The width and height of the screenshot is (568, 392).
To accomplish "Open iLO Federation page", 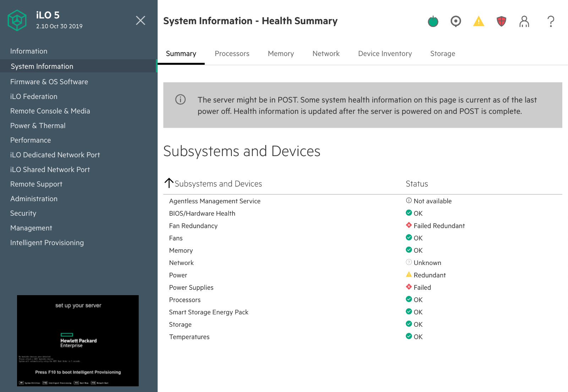I will pyautogui.click(x=34, y=96).
